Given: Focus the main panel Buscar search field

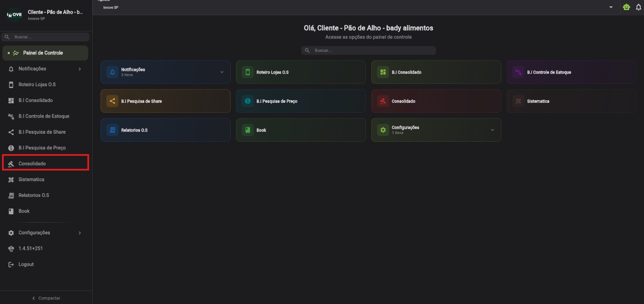Looking at the screenshot, I should (368, 50).
